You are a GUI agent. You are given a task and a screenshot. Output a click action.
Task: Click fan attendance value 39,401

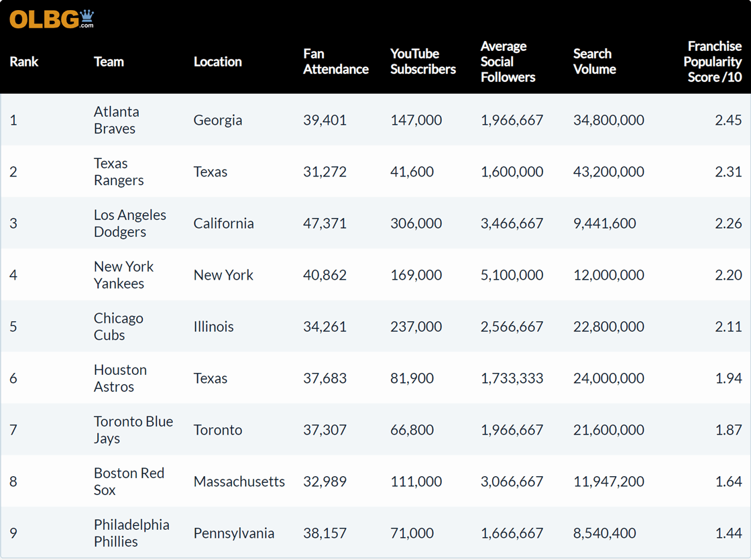coord(325,120)
